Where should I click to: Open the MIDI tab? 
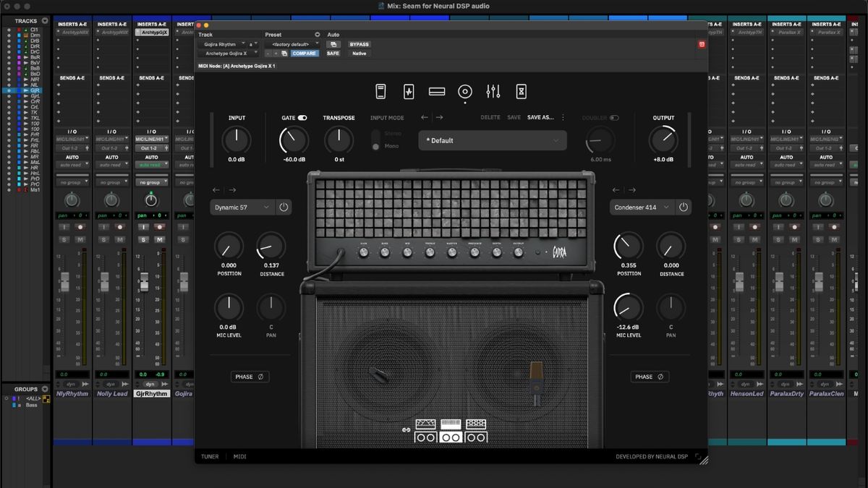(239, 456)
